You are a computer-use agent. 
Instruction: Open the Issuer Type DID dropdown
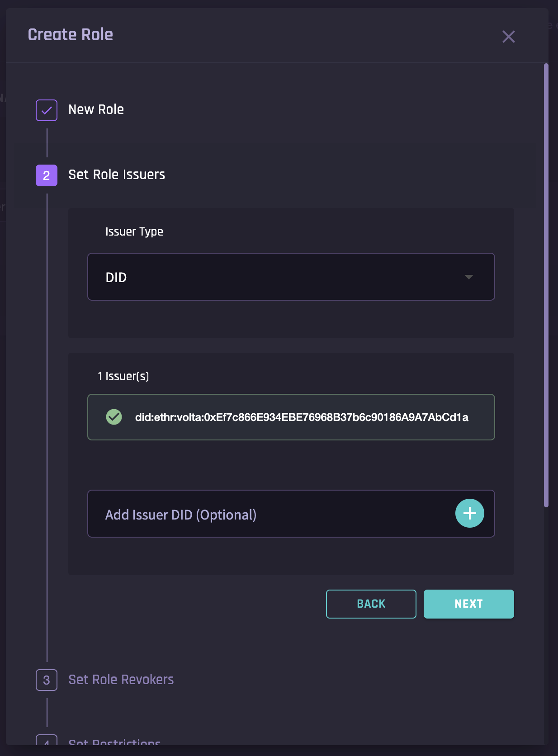click(291, 277)
